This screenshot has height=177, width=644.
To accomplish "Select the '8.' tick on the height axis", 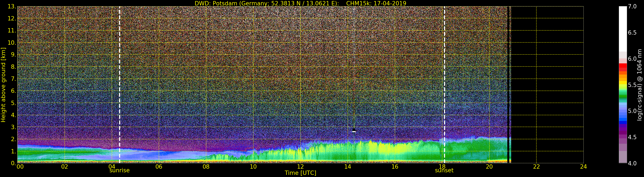I will [x=13, y=67].
